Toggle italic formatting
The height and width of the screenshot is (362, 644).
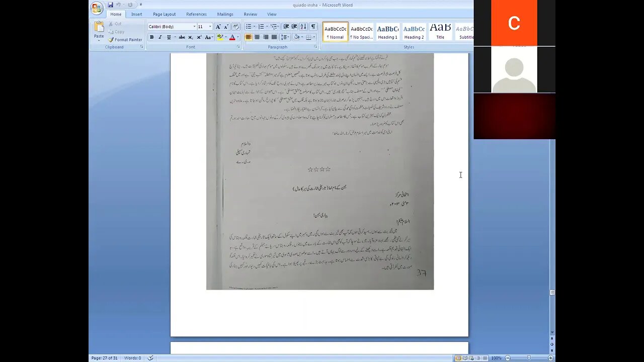(160, 37)
